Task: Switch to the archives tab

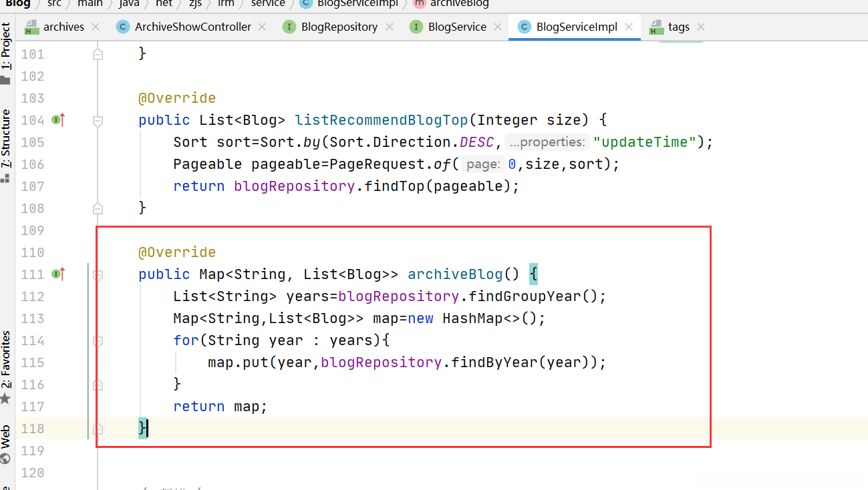Action: point(63,27)
